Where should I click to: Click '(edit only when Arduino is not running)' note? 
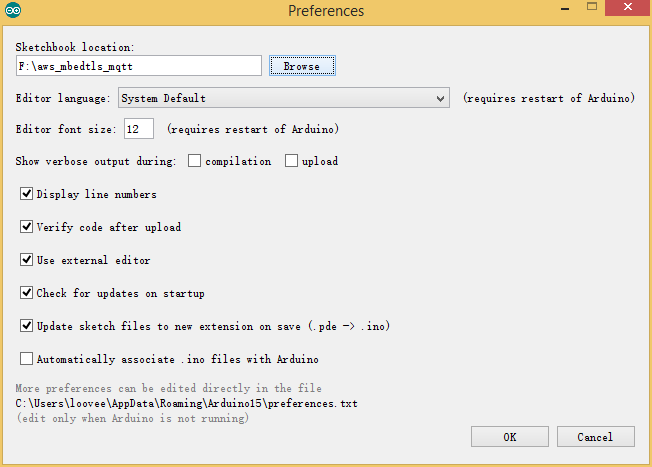point(132,418)
